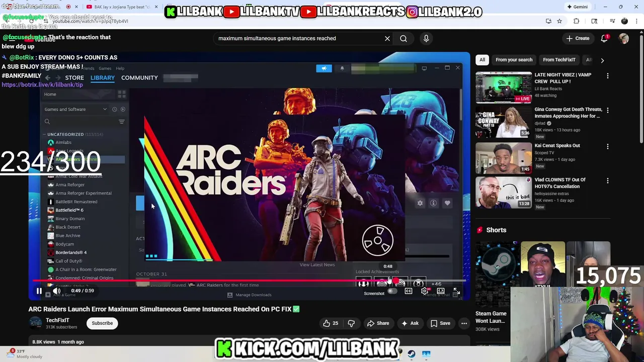The height and width of the screenshot is (362, 644).
Task: Open the Gina Conway video thumbnail
Action: [504, 121]
